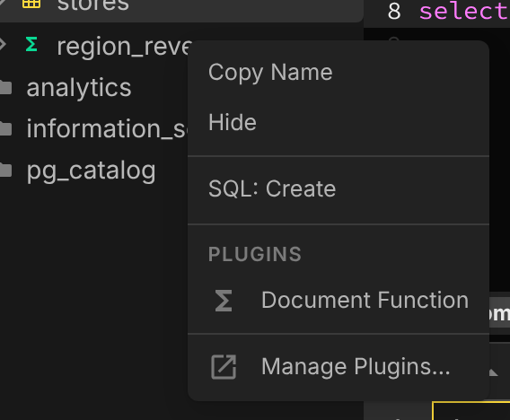This screenshot has width=510, height=420.
Task: Select the region_reve function entry
Action: click(x=124, y=46)
